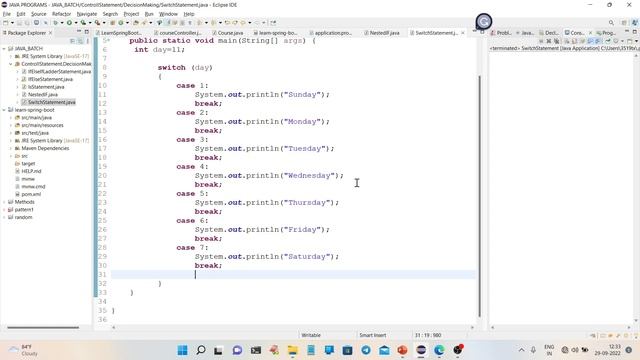This screenshot has height=360, width=640.
Task: Switch to the application.properties editor tab
Action: pyautogui.click(x=330, y=33)
